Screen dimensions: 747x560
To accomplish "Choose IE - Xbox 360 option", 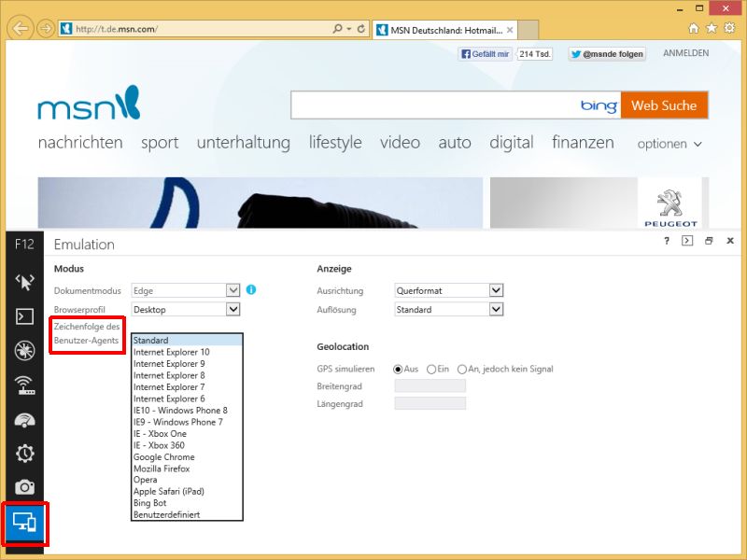I will click(x=188, y=445).
